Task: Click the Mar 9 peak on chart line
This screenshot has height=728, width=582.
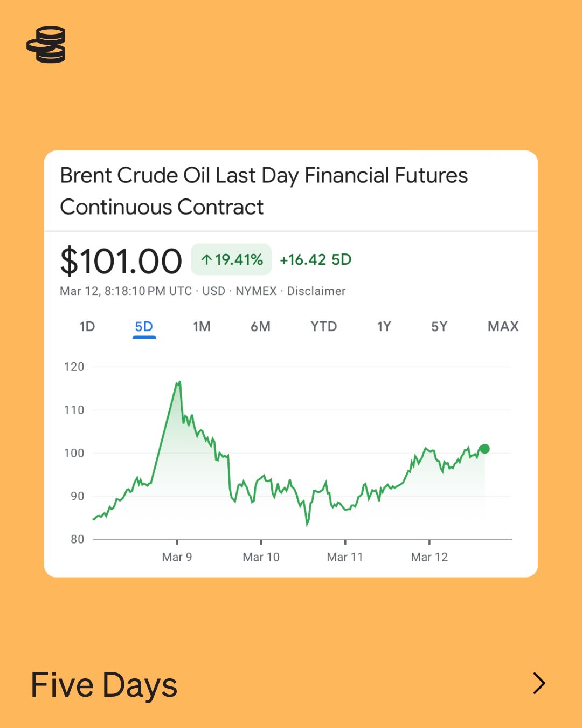Action: [178, 382]
